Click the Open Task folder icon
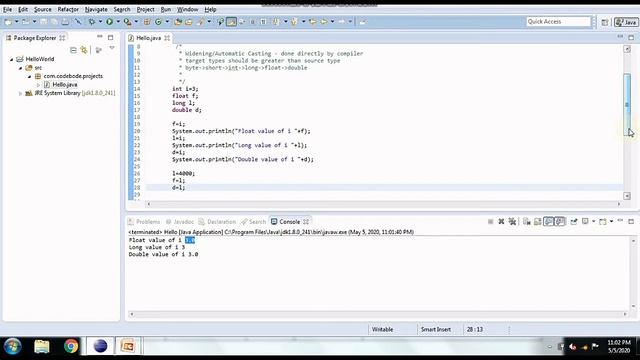Image resolution: width=640 pixels, height=360 pixels. [x=189, y=22]
